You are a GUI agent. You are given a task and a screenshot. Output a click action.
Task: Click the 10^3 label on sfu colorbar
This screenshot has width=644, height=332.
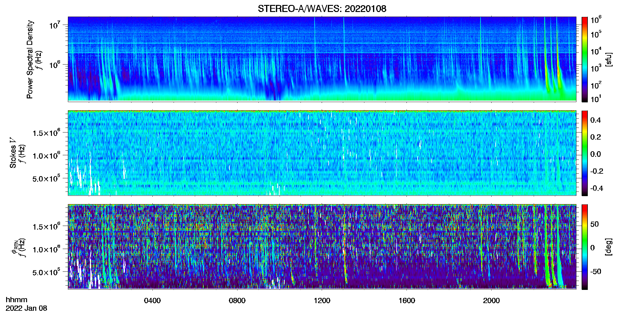click(x=596, y=68)
